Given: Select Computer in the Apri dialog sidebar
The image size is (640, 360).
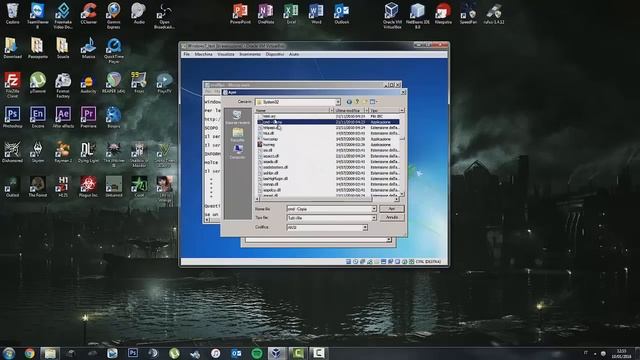Looking at the screenshot, I should (238, 151).
